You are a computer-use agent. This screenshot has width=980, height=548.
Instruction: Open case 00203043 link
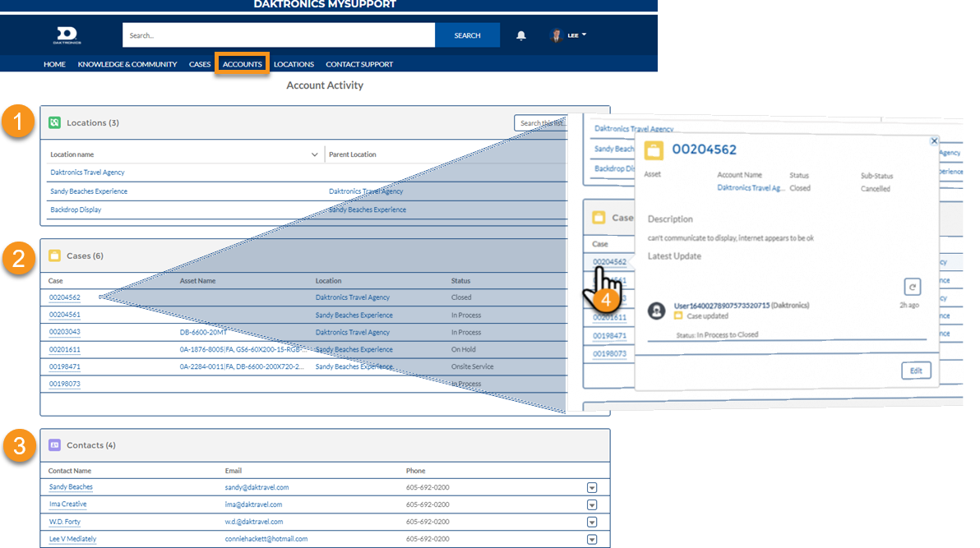(65, 332)
